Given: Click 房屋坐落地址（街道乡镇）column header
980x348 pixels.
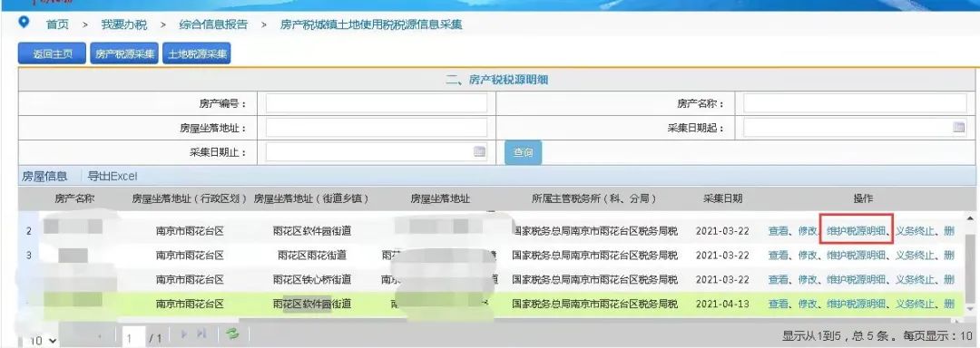Looking at the screenshot, I should click(x=311, y=199).
